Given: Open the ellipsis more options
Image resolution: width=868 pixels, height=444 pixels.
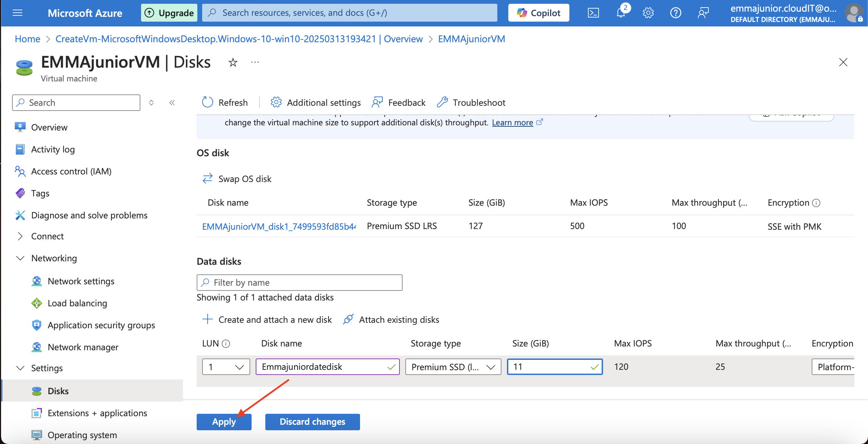Looking at the screenshot, I should (x=255, y=62).
